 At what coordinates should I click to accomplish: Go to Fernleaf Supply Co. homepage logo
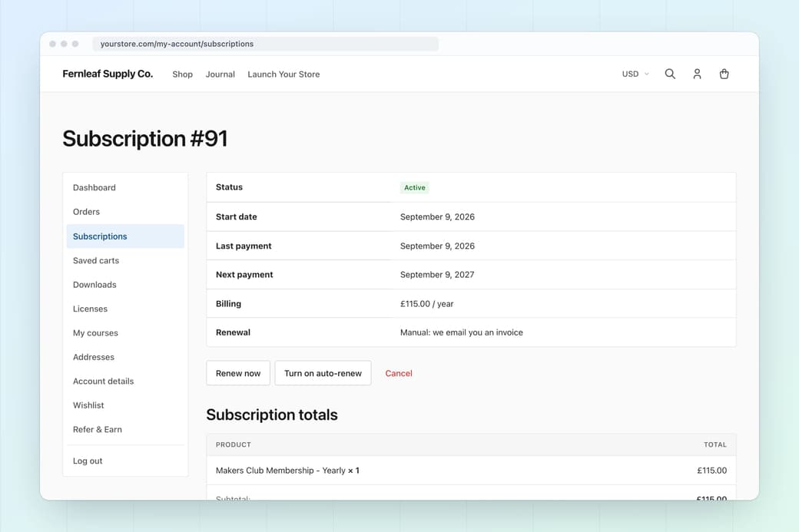coord(108,74)
